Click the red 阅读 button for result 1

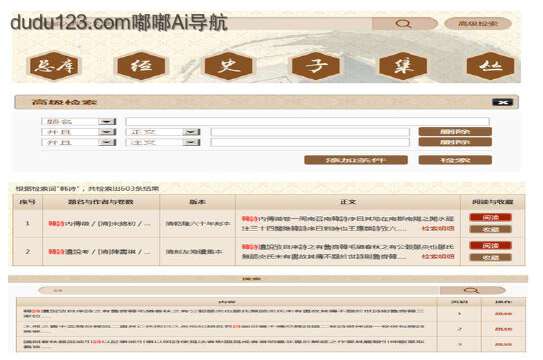(x=490, y=217)
